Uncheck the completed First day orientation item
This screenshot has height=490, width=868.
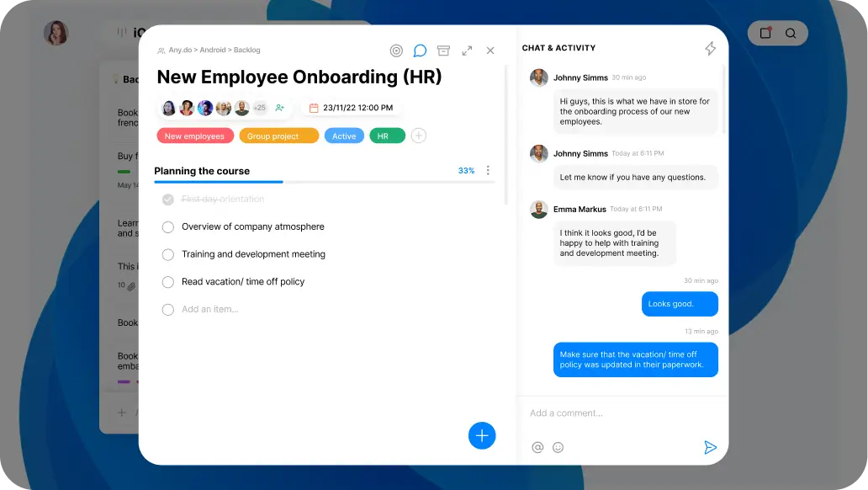coord(167,200)
